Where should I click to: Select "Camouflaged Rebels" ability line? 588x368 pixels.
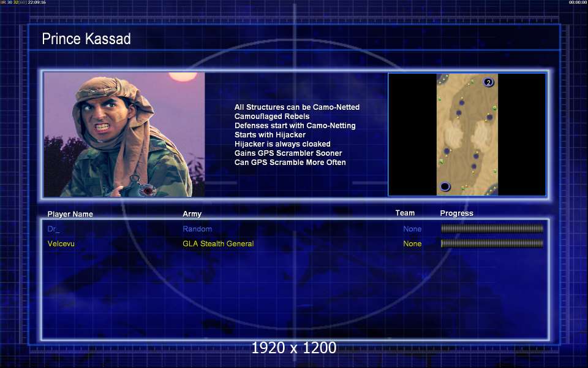coord(272,117)
